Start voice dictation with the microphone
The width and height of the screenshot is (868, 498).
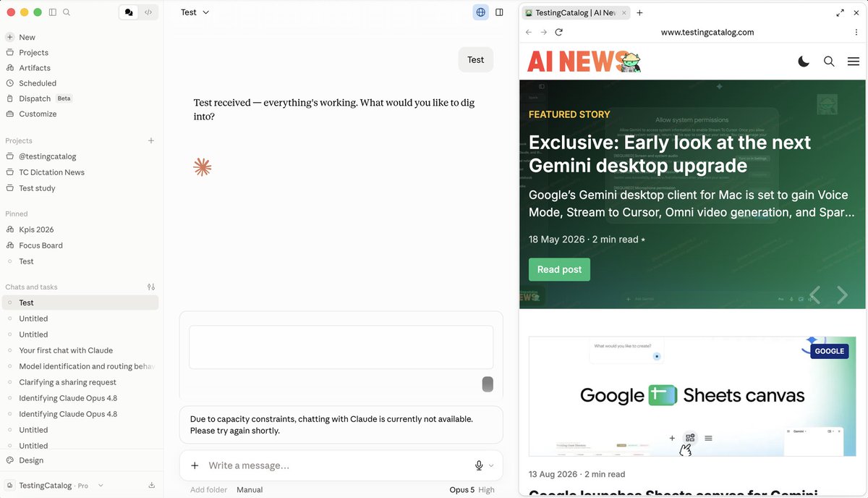point(479,465)
